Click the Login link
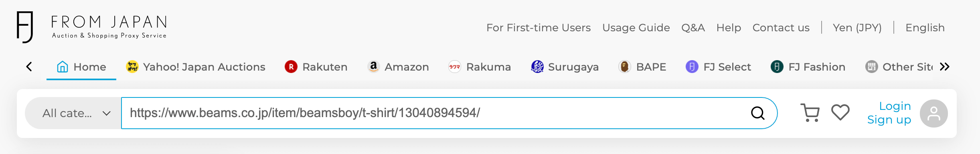 (895, 106)
